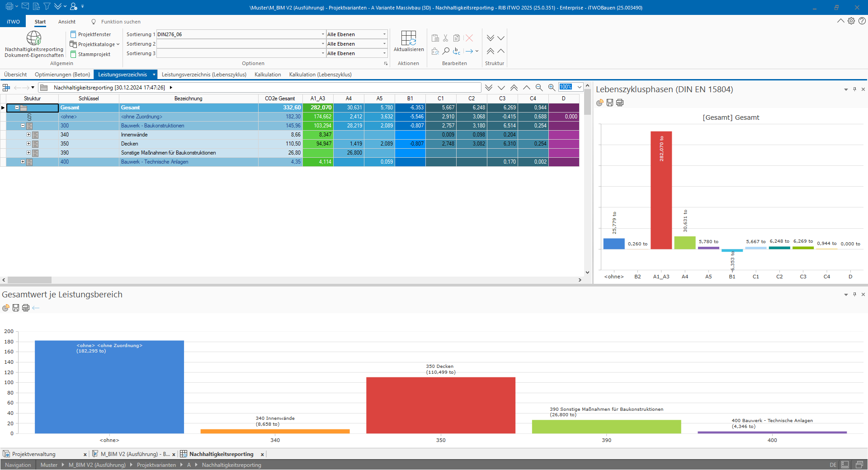868x470 pixels.
Task: Click the Aktualisieren refresh grid icon
Action: coord(409,38)
